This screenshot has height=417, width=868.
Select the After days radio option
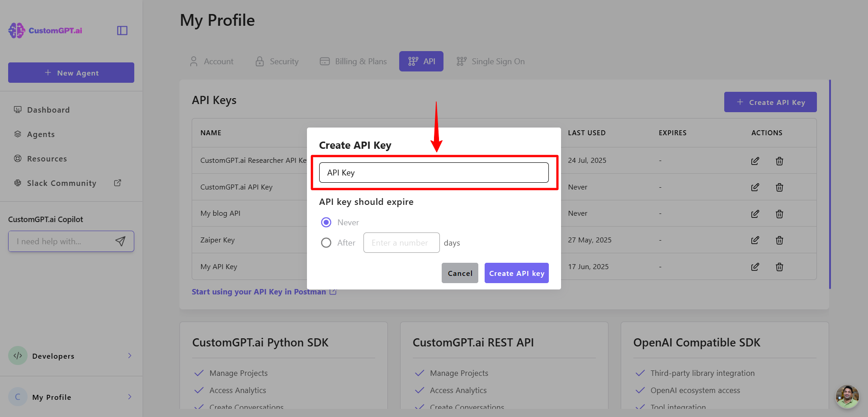pyautogui.click(x=326, y=243)
